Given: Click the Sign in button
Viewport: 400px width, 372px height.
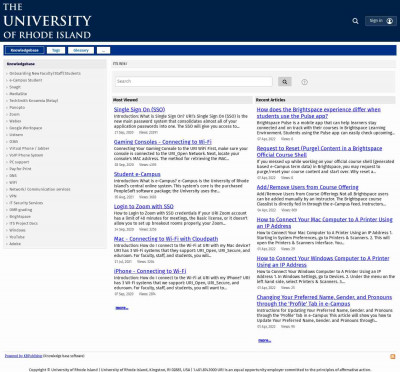Looking at the screenshot, I should 381,21.
